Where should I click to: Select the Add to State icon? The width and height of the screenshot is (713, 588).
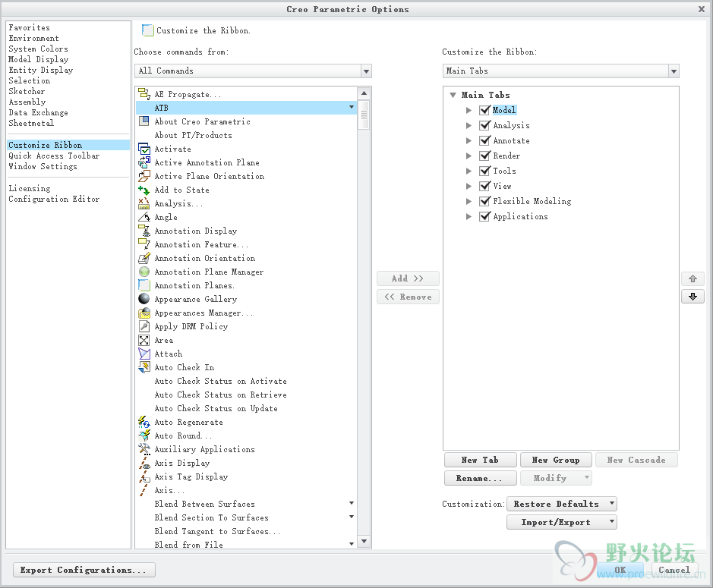[x=144, y=190]
